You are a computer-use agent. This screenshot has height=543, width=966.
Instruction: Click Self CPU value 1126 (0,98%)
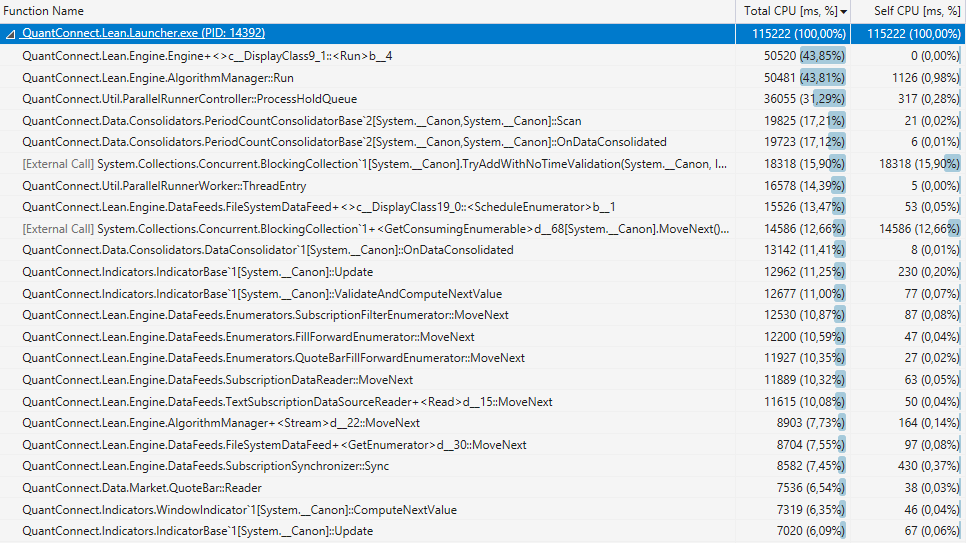(926, 78)
